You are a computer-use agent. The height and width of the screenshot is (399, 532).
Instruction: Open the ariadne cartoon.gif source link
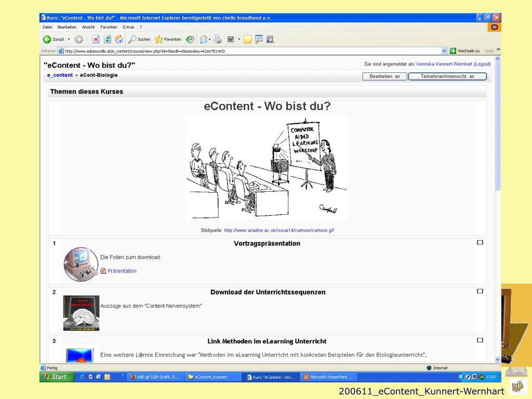pyautogui.click(x=279, y=230)
